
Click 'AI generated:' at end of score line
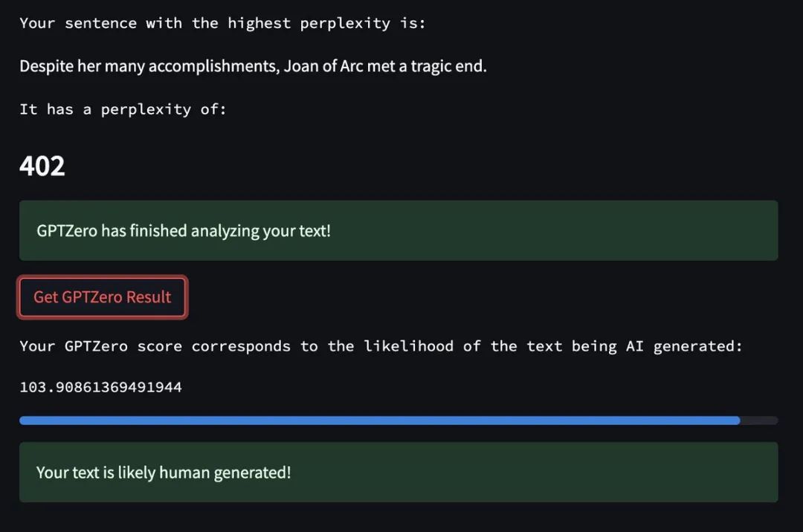tap(684, 346)
